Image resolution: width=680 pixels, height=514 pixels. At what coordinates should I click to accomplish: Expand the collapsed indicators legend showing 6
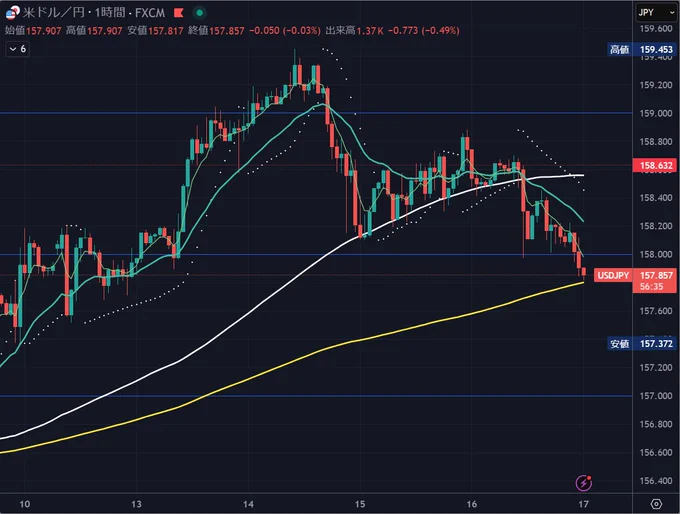(x=17, y=49)
